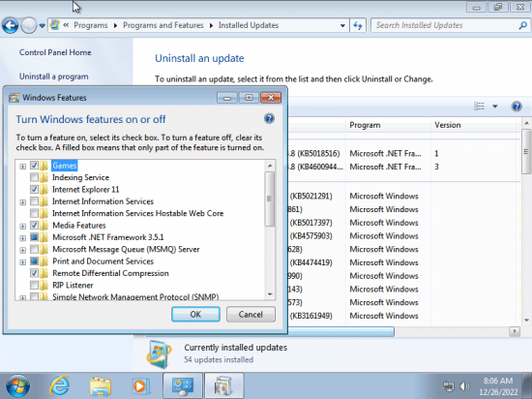
Task: Toggle Remote Differential Compression checkbox
Action: (x=34, y=273)
